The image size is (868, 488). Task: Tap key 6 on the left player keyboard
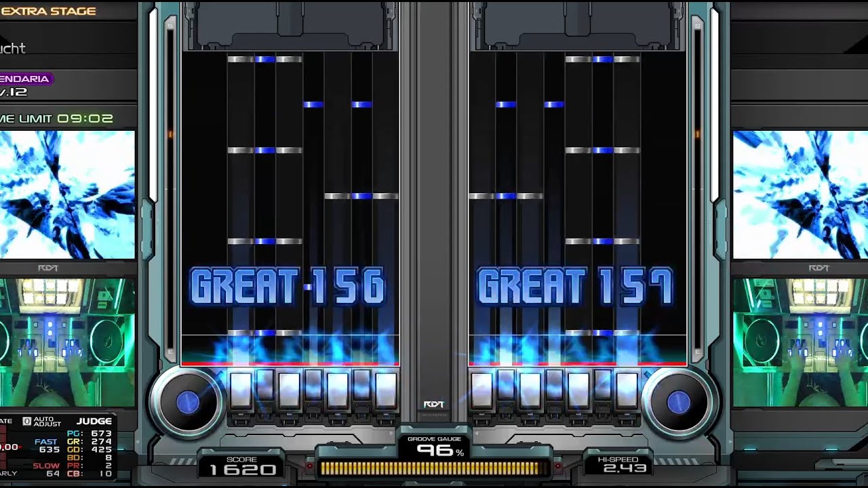(361, 385)
